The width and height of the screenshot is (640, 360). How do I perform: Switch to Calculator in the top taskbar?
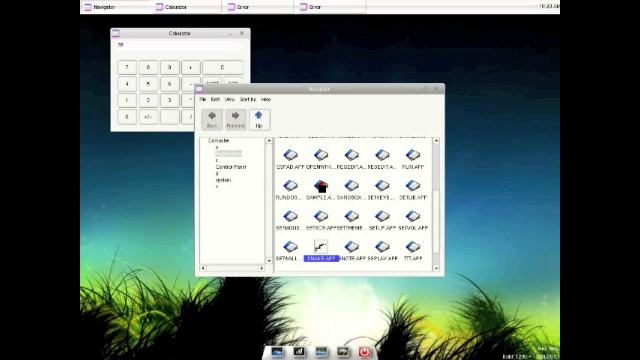tap(187, 7)
